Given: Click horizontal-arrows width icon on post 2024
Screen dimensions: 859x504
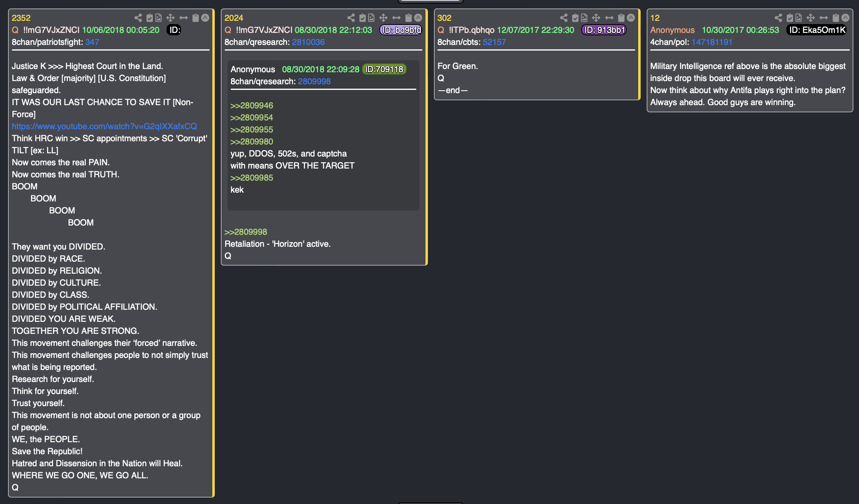Looking at the screenshot, I should 396,18.
